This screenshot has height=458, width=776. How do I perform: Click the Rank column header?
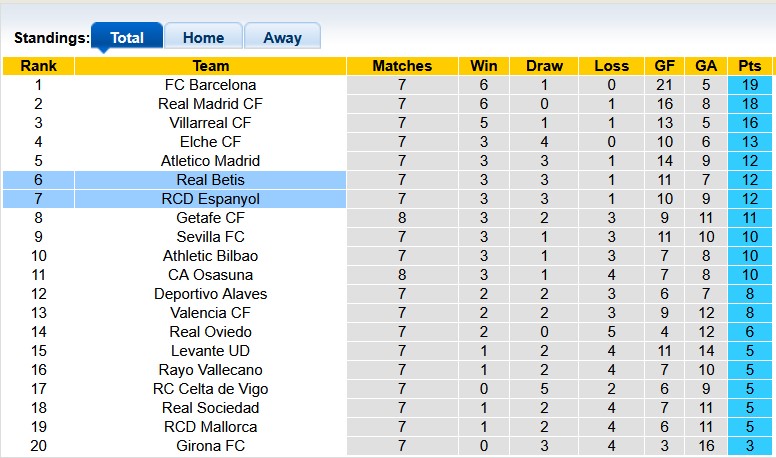tap(38, 66)
